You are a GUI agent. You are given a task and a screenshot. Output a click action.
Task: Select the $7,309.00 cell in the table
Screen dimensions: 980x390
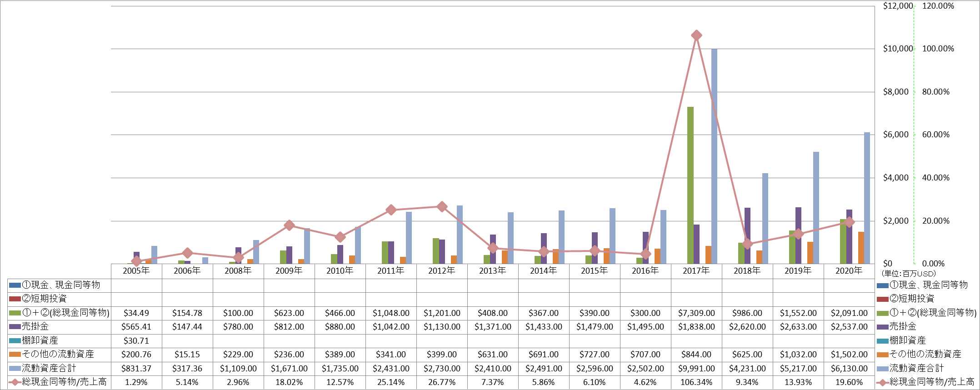pos(696,313)
